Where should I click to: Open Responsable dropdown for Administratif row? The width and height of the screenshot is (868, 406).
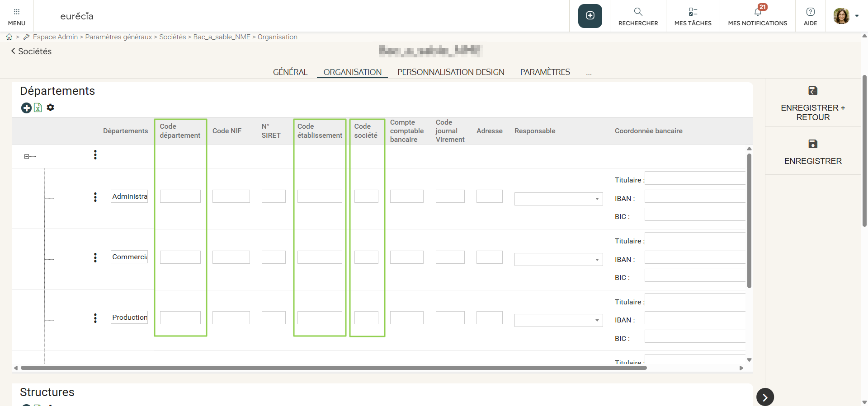click(x=558, y=199)
